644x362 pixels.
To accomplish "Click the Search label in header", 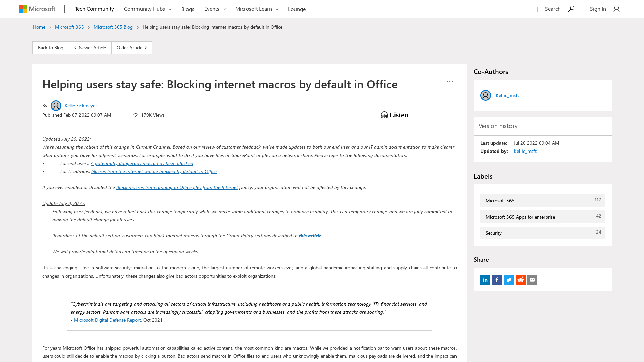I will [x=553, y=9].
